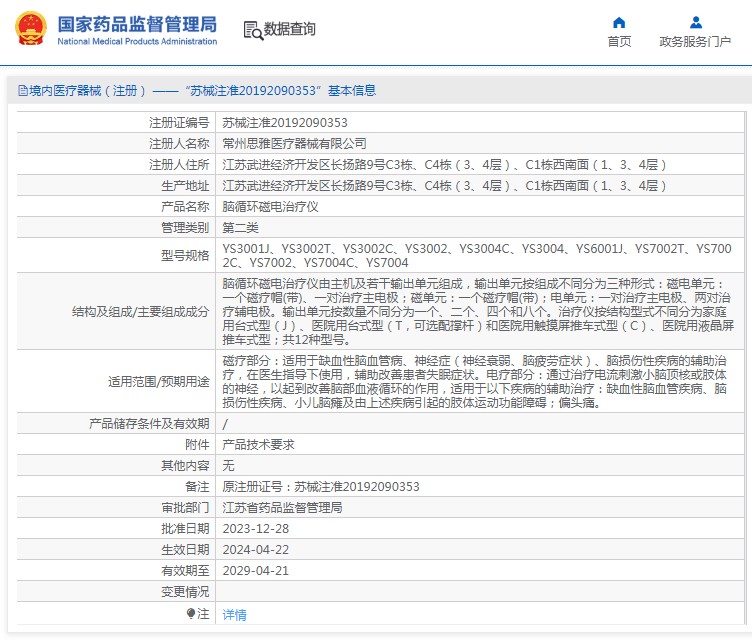Click the 政务服务门户 user icon

(x=695, y=23)
